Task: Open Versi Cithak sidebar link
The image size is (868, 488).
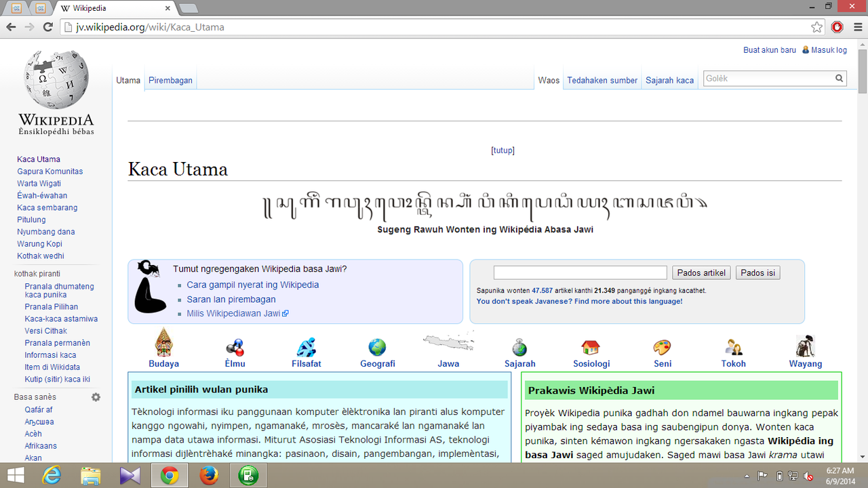Action: coord(46,331)
